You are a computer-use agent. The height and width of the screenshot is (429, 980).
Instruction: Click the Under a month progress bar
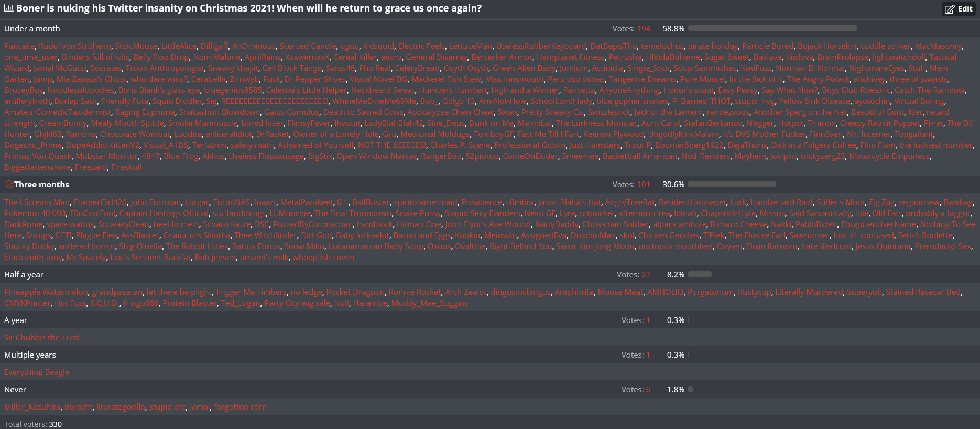773,28
